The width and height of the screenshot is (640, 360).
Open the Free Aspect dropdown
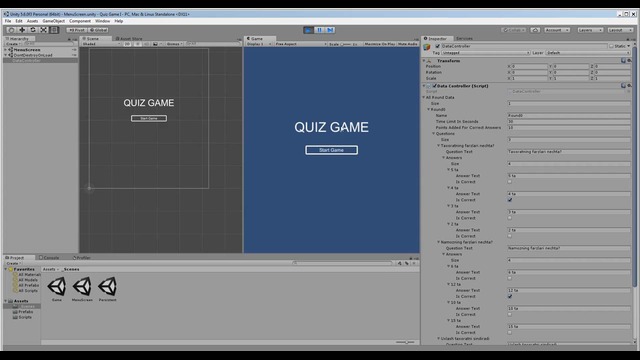300,44
